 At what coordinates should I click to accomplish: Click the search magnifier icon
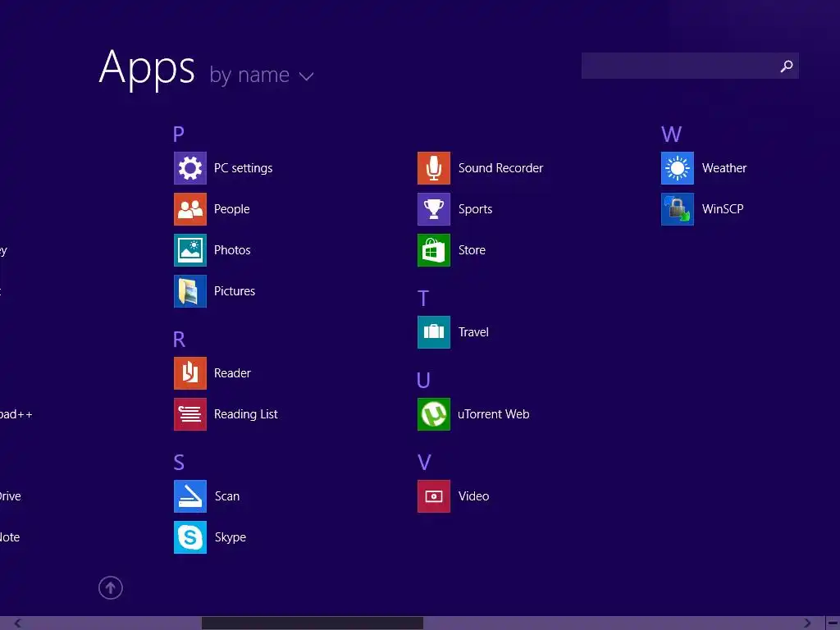coord(786,66)
